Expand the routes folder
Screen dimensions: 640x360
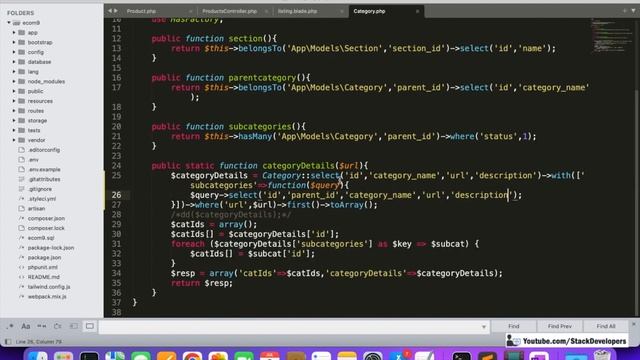14,111
